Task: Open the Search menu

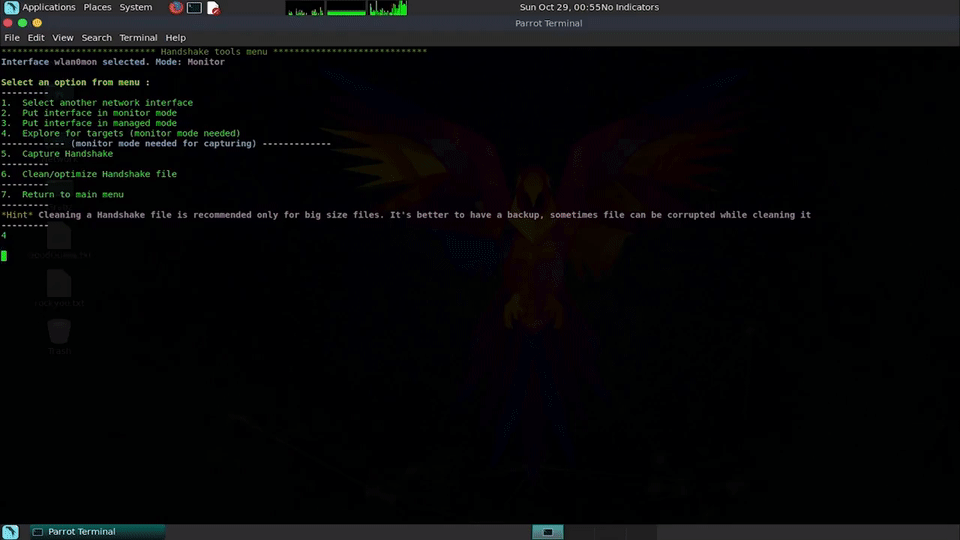Action: (97, 37)
